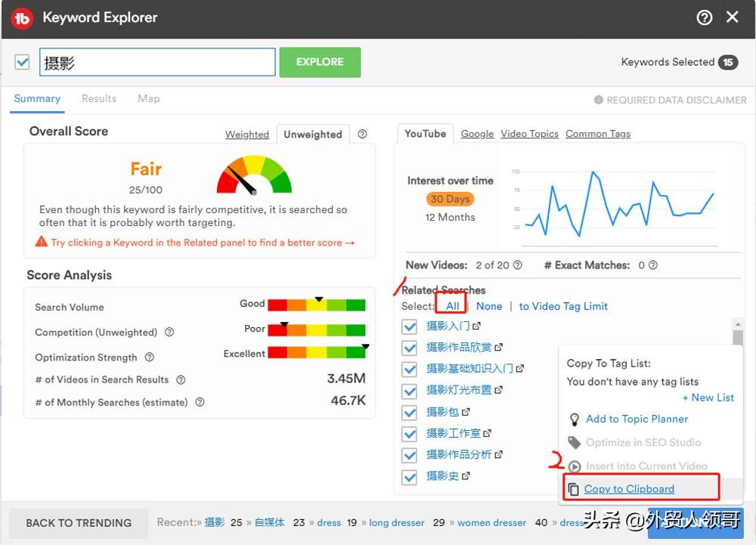Open the help question mark icon in header
Viewport: 756px width, 545px height.
point(705,18)
